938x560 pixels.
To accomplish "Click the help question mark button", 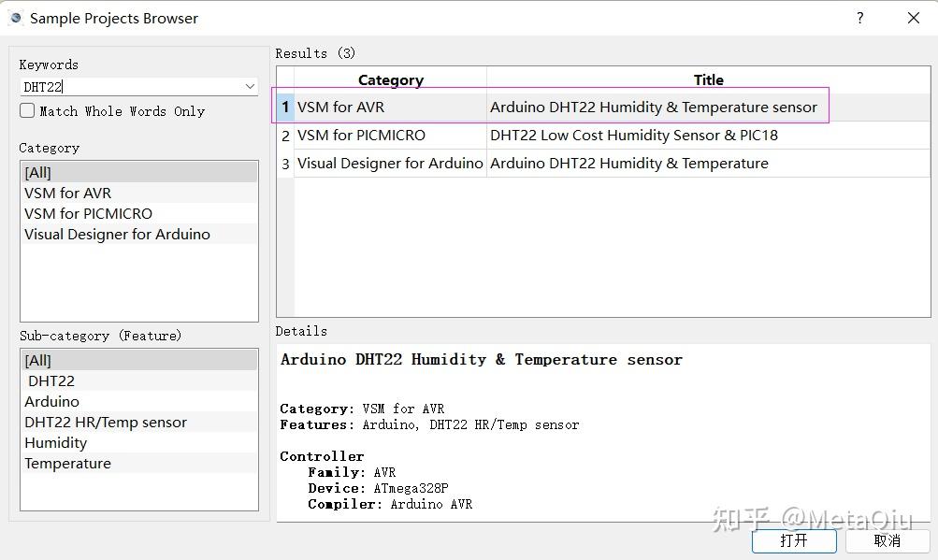I will pos(859,18).
